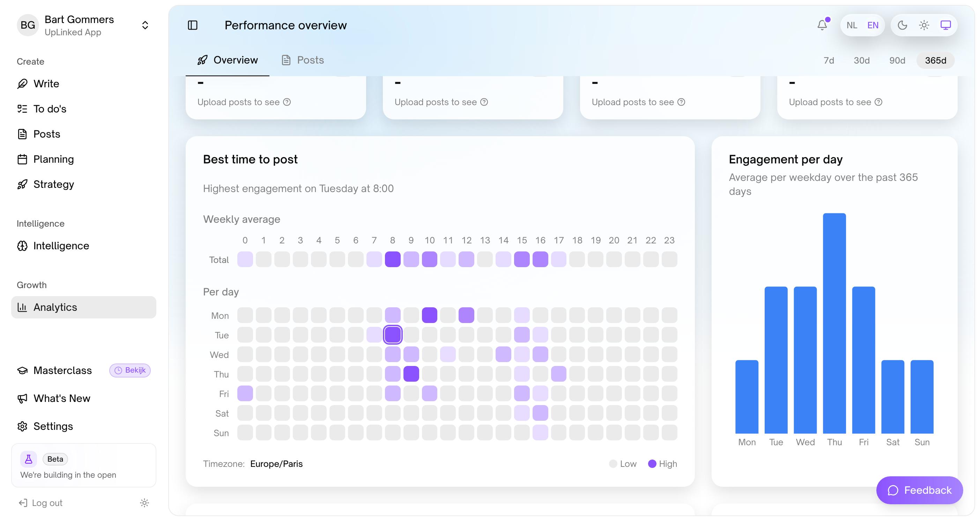
Task: Open To do's in the sidebar
Action: click(x=84, y=109)
